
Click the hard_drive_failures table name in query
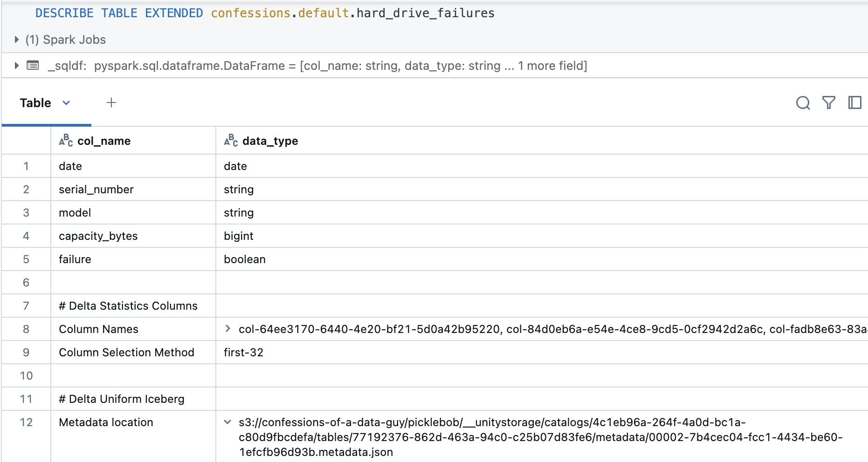[x=425, y=13]
